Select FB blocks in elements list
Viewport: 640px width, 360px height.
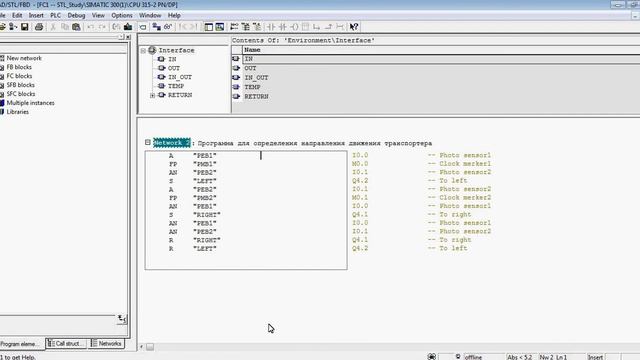point(19,67)
